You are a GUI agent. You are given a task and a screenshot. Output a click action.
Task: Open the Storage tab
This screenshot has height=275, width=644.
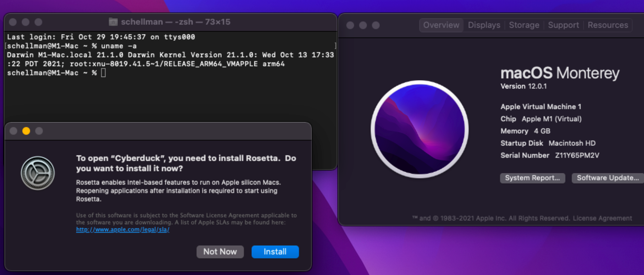[524, 25]
